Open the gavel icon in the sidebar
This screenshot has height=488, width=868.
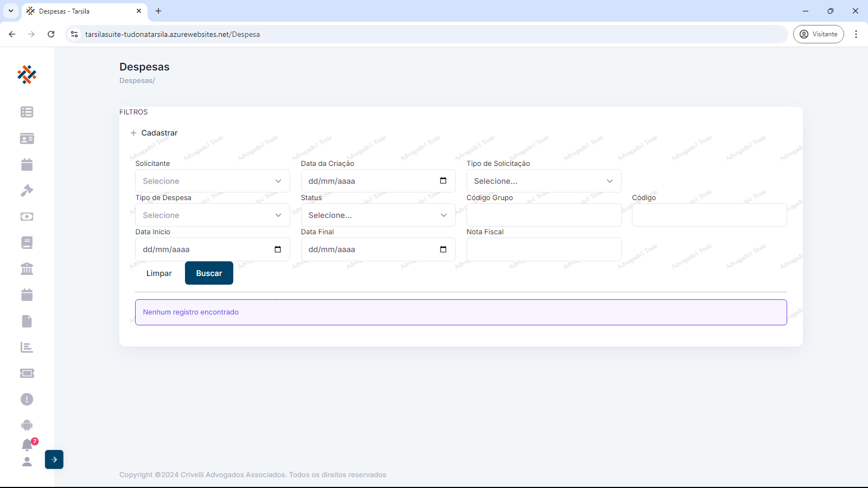coord(27,190)
